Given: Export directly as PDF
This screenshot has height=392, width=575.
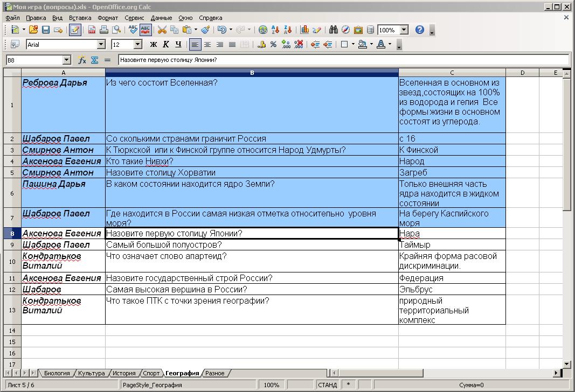Looking at the screenshot, I should point(92,30).
